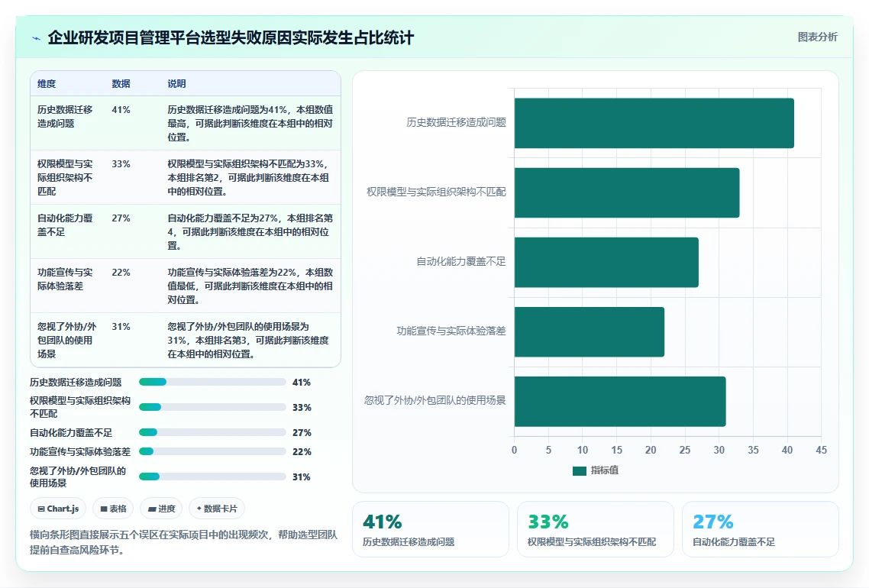The width and height of the screenshot is (869, 588).
Task: Click table row name 功能宣传与实际体验落差
Action: (x=65, y=279)
